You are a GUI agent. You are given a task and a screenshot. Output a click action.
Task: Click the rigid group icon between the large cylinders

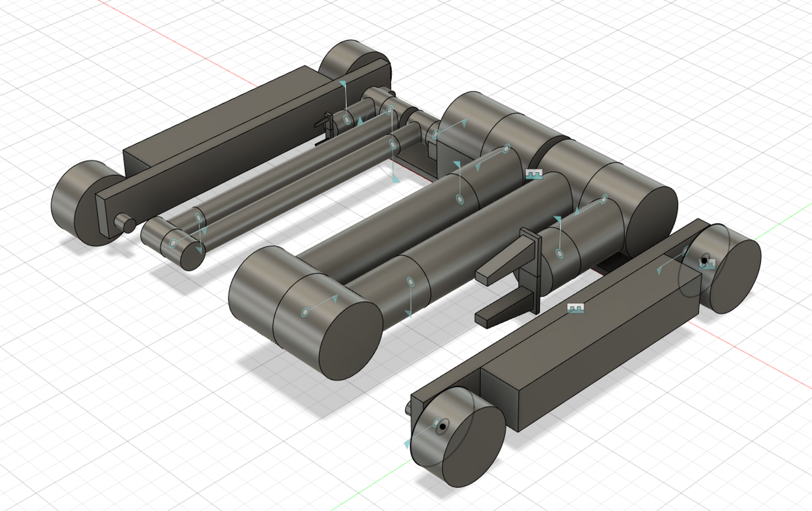534,174
